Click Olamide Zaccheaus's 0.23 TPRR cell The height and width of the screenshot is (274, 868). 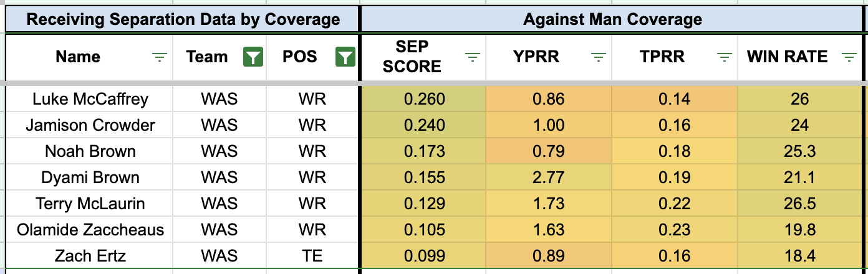pos(675,230)
